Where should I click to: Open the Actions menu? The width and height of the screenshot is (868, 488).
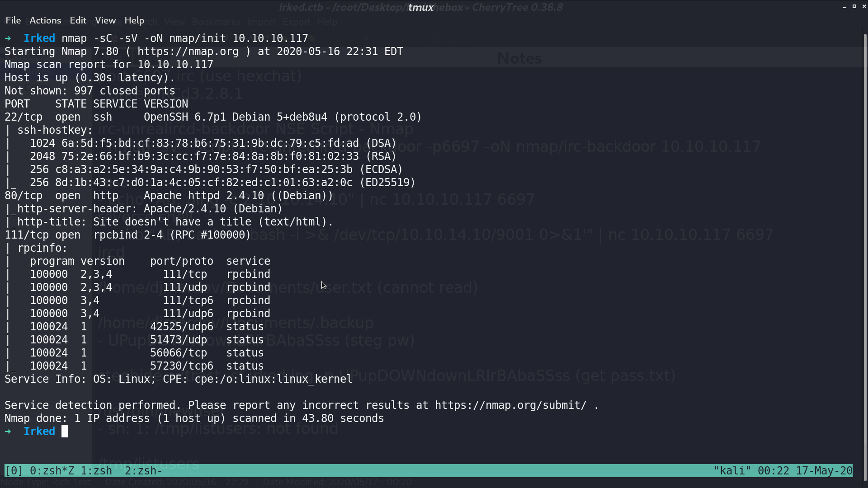click(45, 20)
